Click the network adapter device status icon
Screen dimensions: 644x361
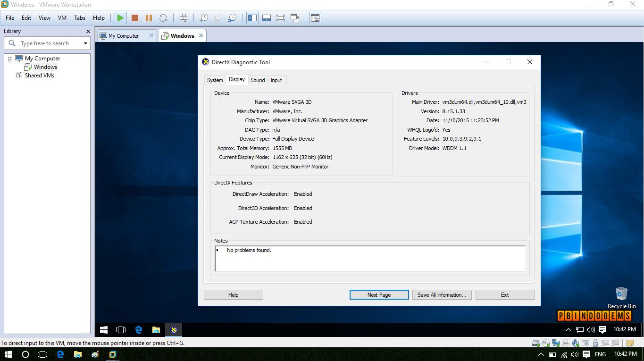[556, 343]
